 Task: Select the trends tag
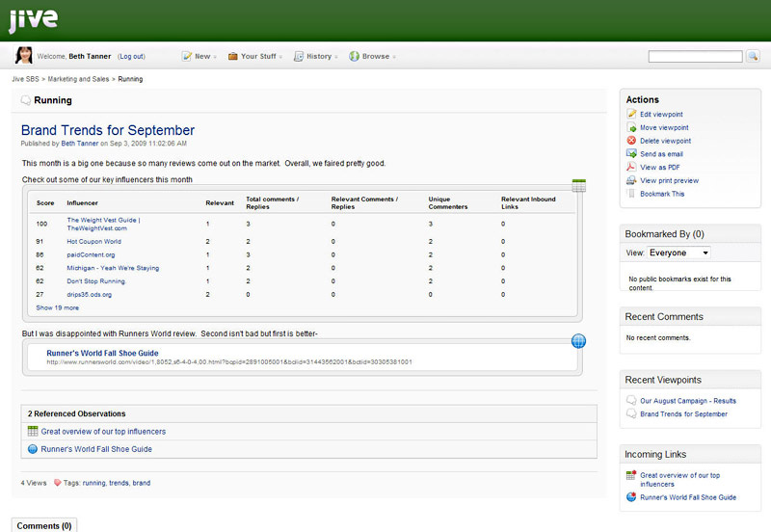click(x=119, y=483)
